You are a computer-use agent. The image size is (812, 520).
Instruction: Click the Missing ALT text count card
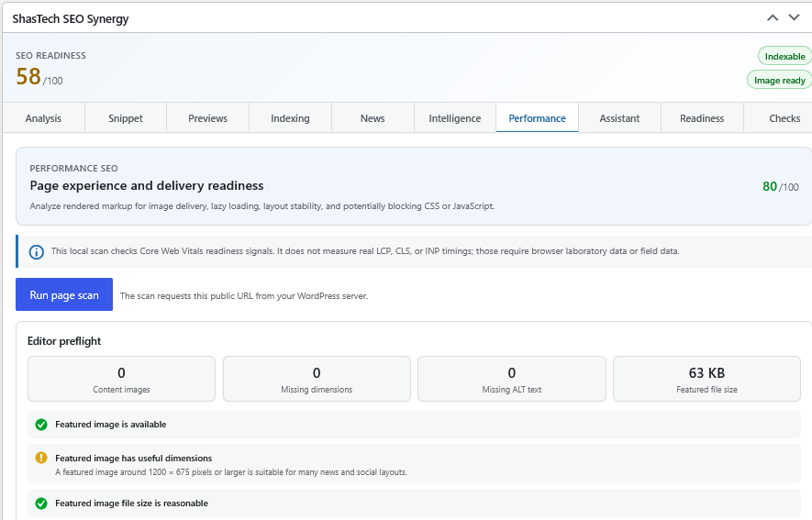(x=512, y=379)
